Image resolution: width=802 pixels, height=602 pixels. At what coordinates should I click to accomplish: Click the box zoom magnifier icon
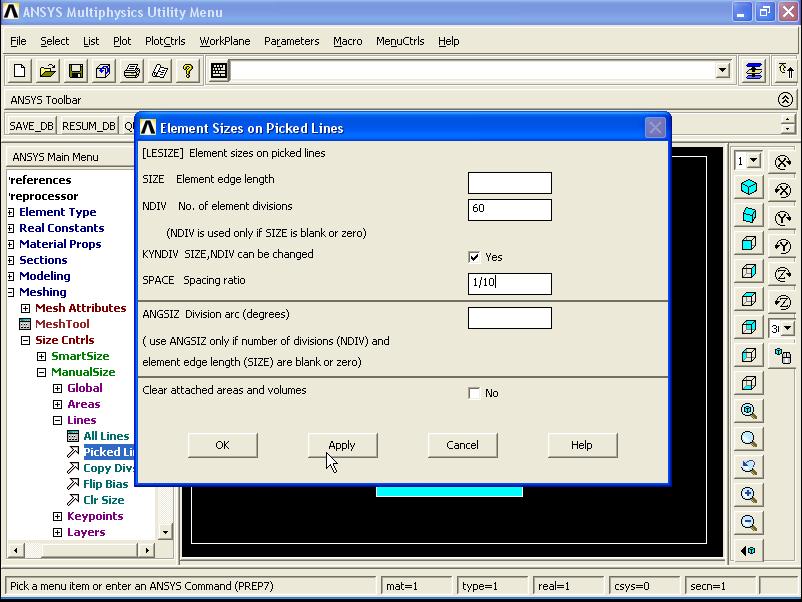749,438
